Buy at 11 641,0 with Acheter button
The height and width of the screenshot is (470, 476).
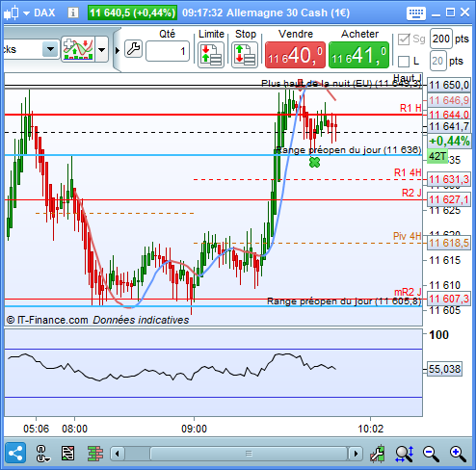tap(358, 55)
